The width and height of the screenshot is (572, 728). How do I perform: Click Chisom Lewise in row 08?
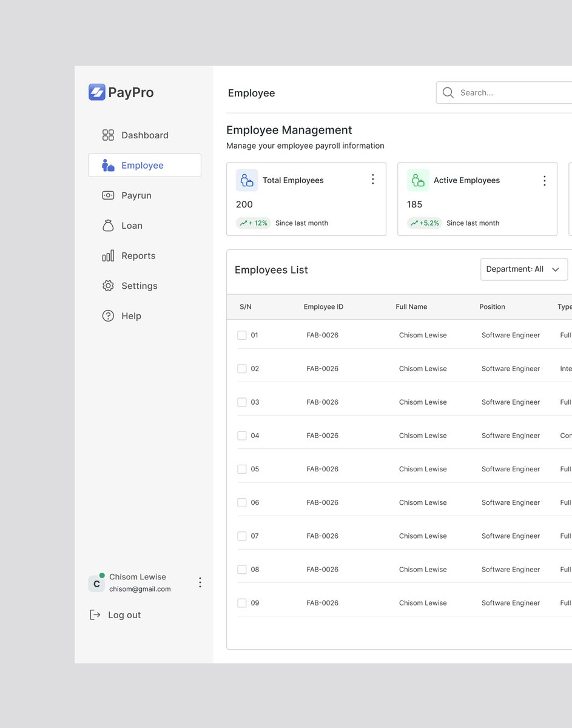[423, 569]
